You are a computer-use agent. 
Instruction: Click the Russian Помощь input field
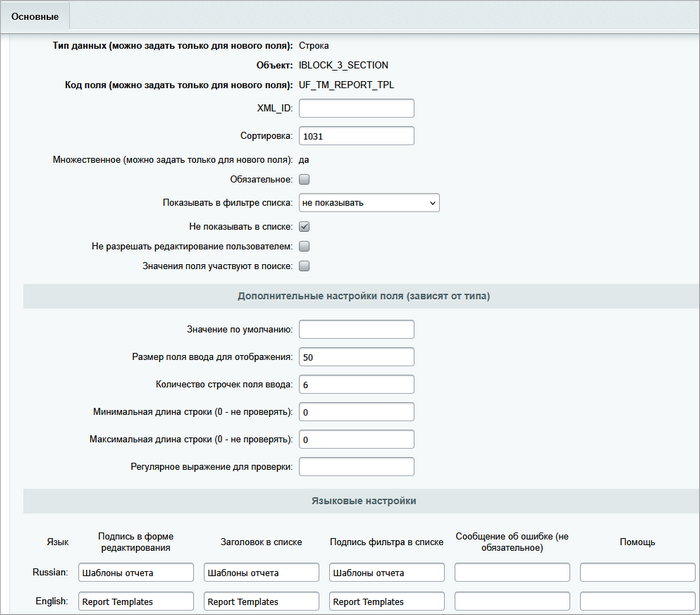[637, 573]
